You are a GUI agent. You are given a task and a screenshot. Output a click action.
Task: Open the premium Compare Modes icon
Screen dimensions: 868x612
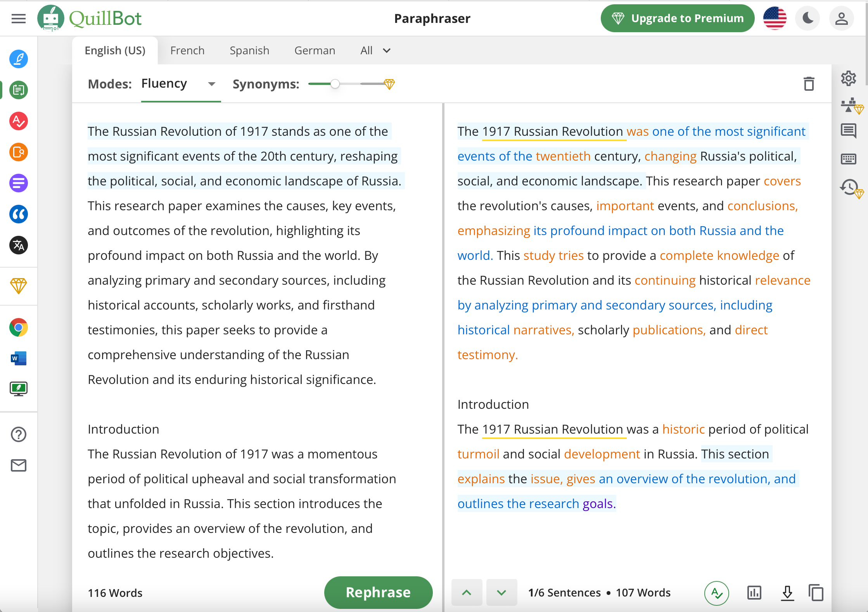[x=852, y=105]
